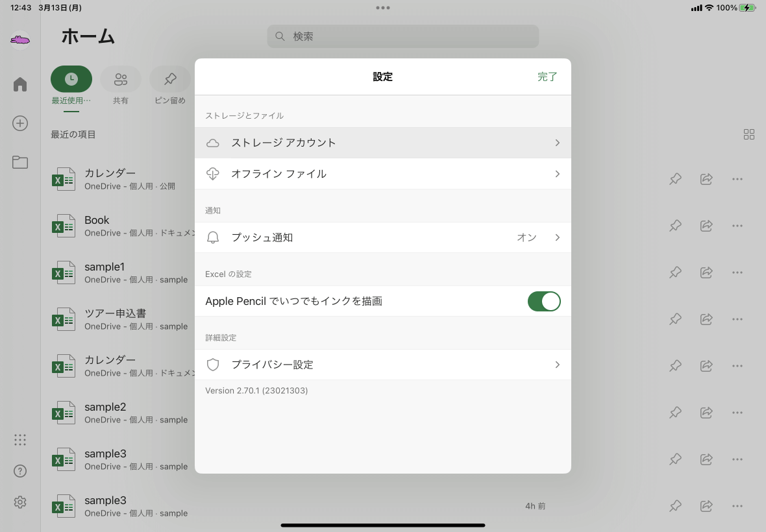Click the オン status next to プッシュ通知
Image resolution: width=766 pixels, height=532 pixels.
point(526,237)
